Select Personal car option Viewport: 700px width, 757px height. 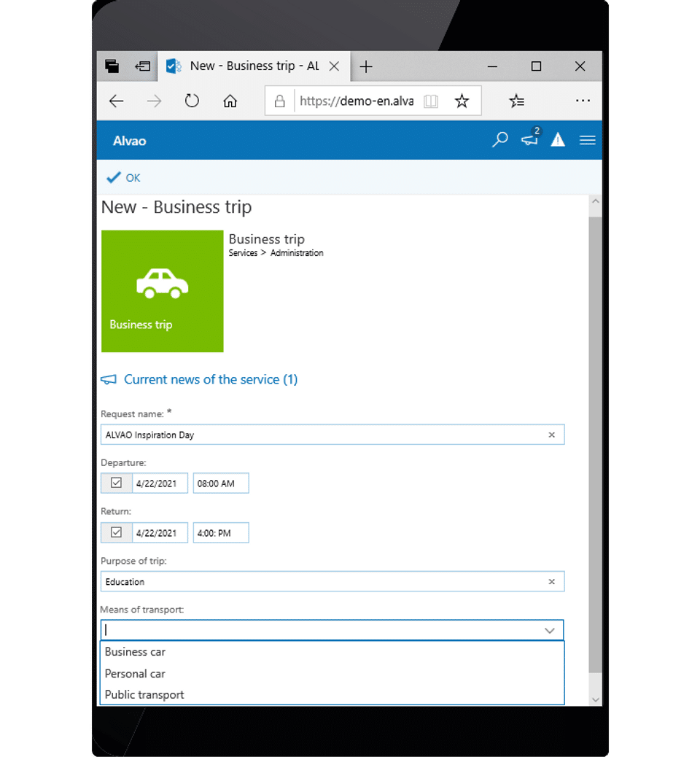[332, 673]
